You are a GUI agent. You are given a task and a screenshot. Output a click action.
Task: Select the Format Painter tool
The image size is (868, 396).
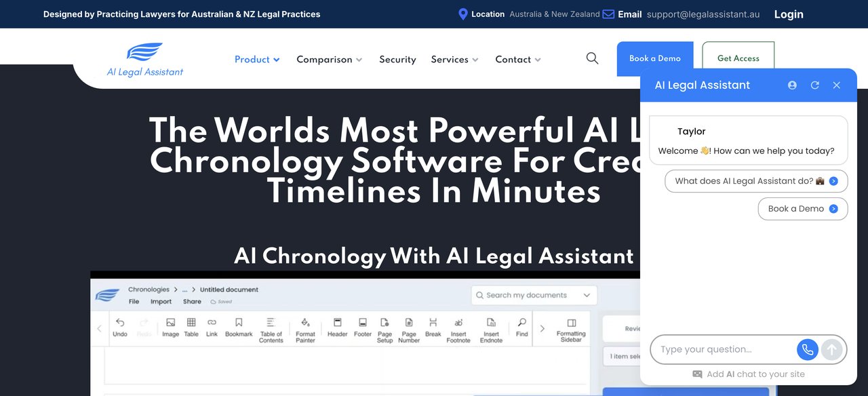305,330
